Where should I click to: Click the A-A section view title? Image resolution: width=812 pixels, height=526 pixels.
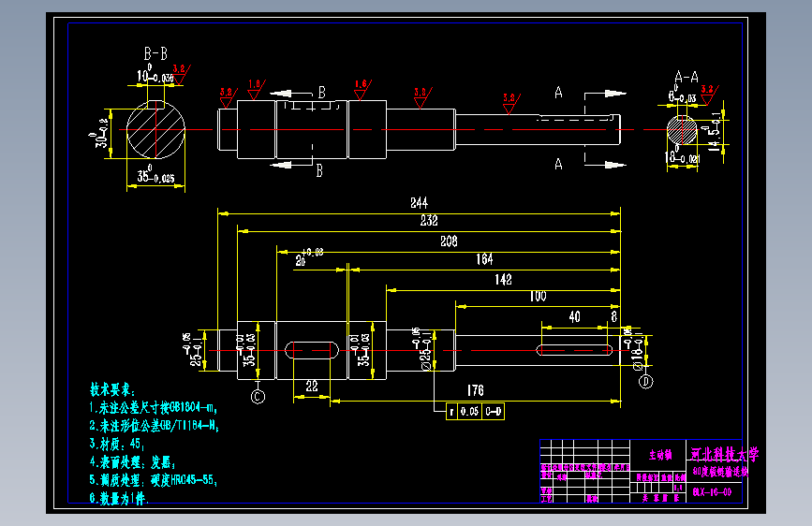tap(687, 77)
